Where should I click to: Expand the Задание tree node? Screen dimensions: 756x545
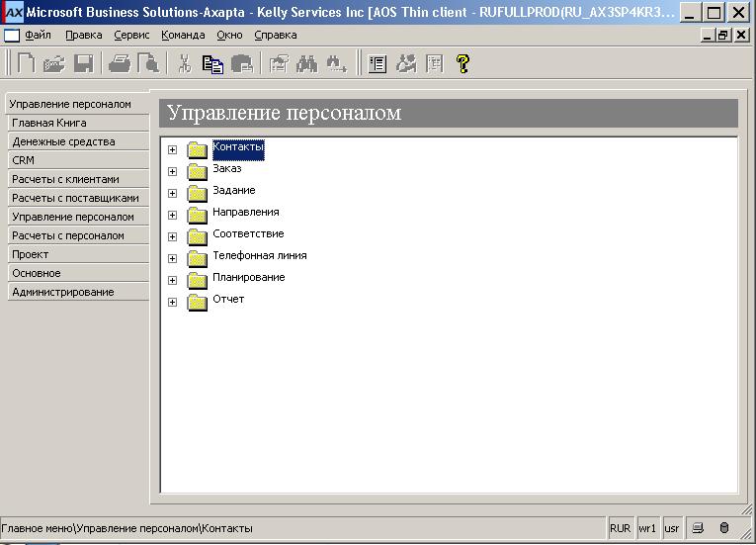(172, 193)
